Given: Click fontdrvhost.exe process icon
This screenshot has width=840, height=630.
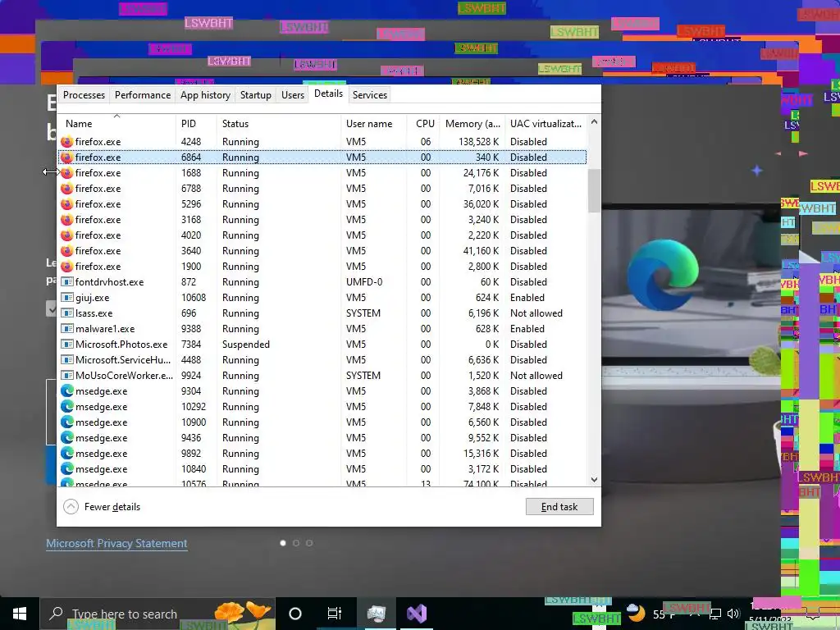Looking at the screenshot, I should pyautogui.click(x=67, y=282).
